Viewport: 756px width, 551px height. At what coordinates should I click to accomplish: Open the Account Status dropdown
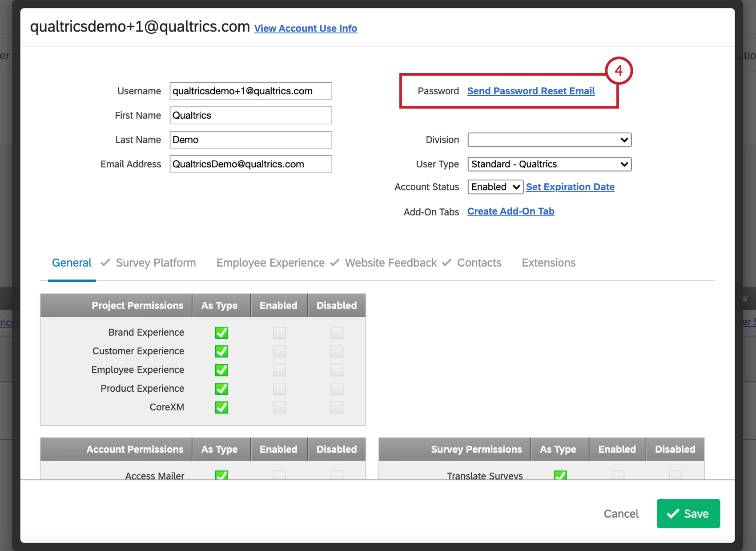(x=495, y=186)
